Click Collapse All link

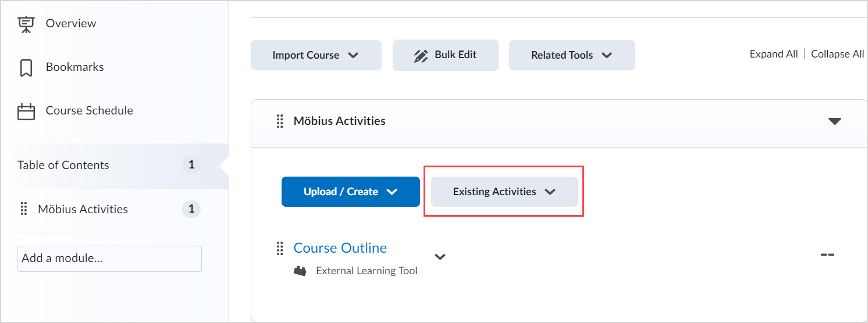pyautogui.click(x=837, y=54)
